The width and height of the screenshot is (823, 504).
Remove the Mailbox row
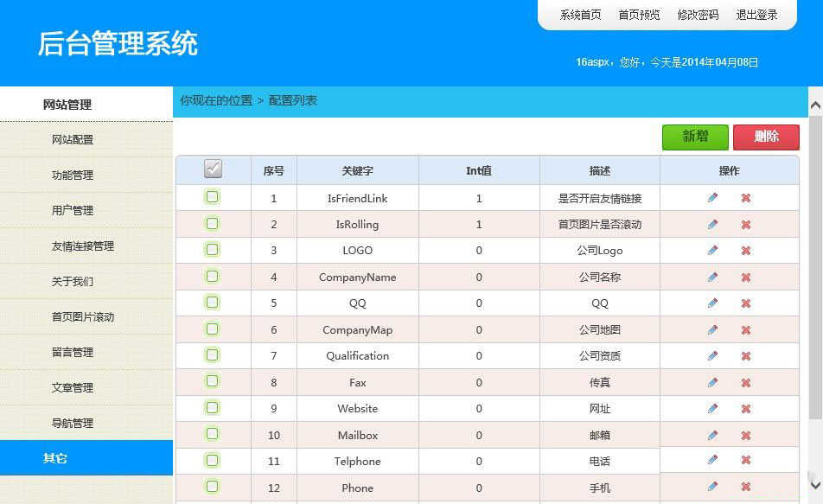pyautogui.click(x=746, y=435)
